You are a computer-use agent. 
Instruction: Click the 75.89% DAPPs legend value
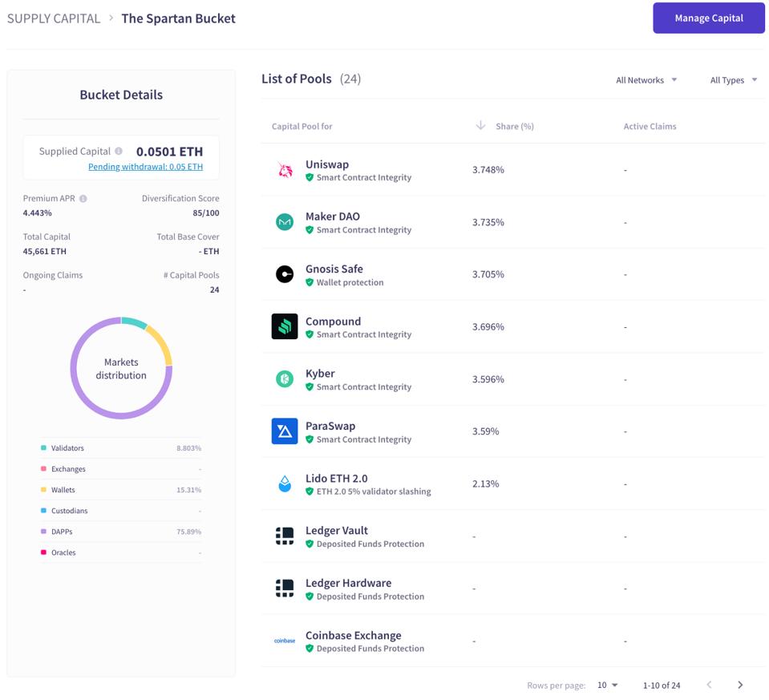(x=188, y=532)
